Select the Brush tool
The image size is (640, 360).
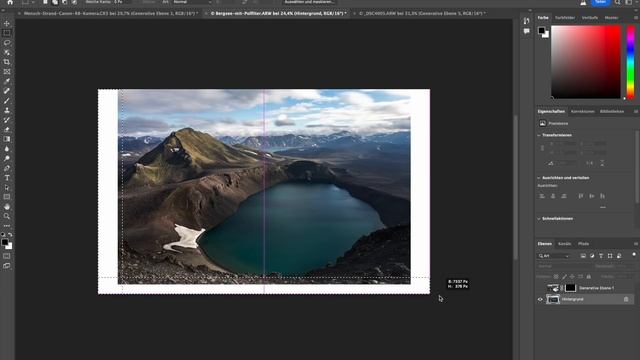[7, 100]
